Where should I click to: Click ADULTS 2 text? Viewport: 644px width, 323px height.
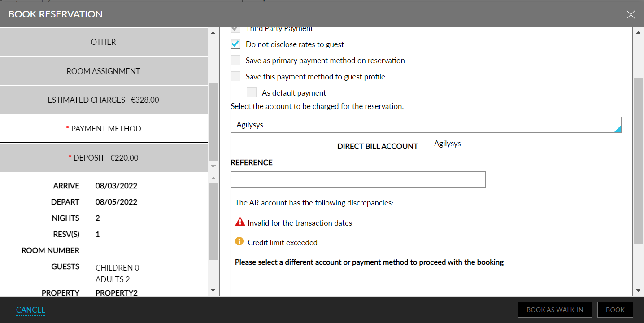click(113, 279)
